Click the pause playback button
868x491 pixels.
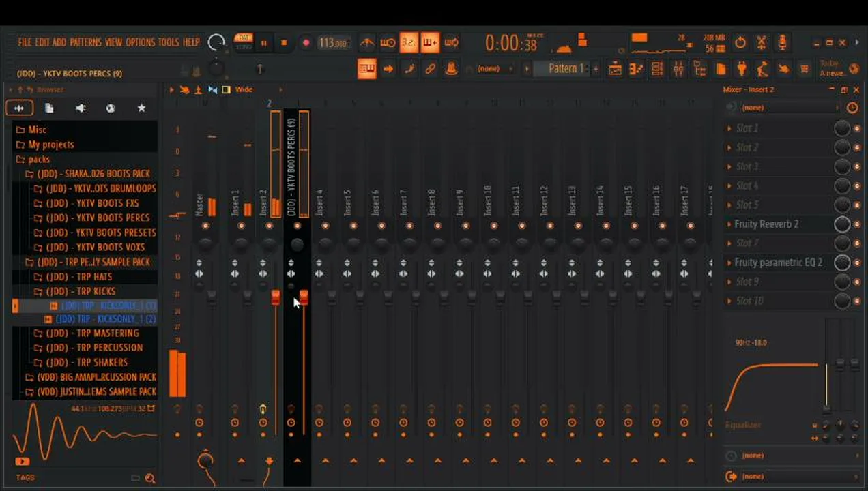click(263, 43)
